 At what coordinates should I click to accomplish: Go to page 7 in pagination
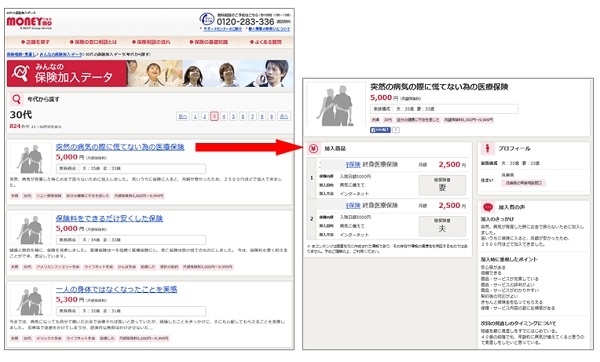click(252, 116)
